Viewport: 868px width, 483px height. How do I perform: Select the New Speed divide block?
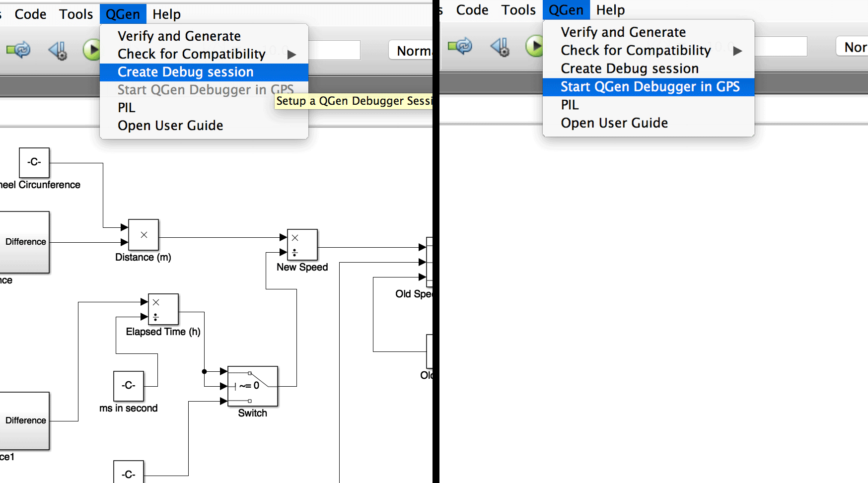click(302, 245)
